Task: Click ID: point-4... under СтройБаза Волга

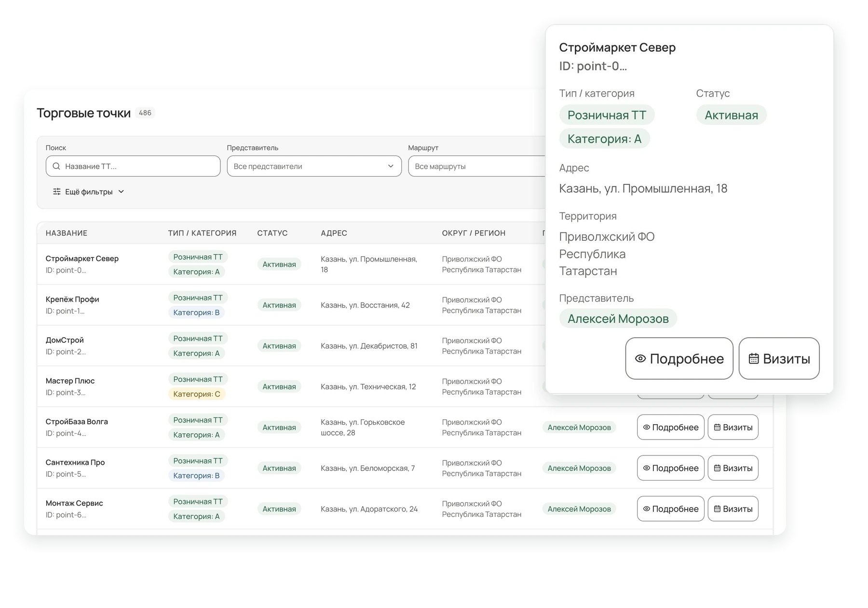Action: pos(66,433)
